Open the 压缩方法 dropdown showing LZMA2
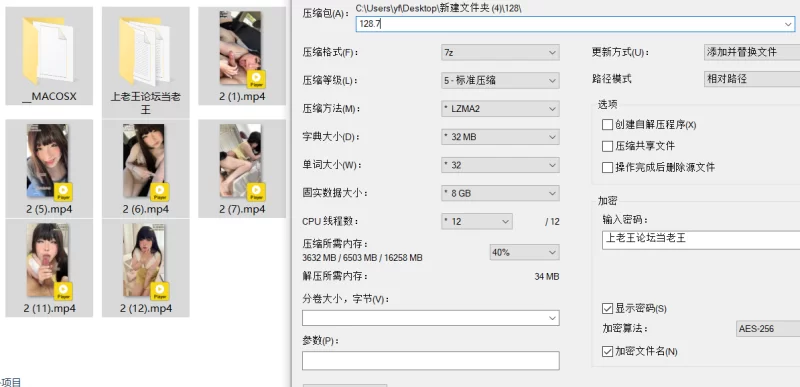Viewport: 800px width, 387px height. point(500,109)
